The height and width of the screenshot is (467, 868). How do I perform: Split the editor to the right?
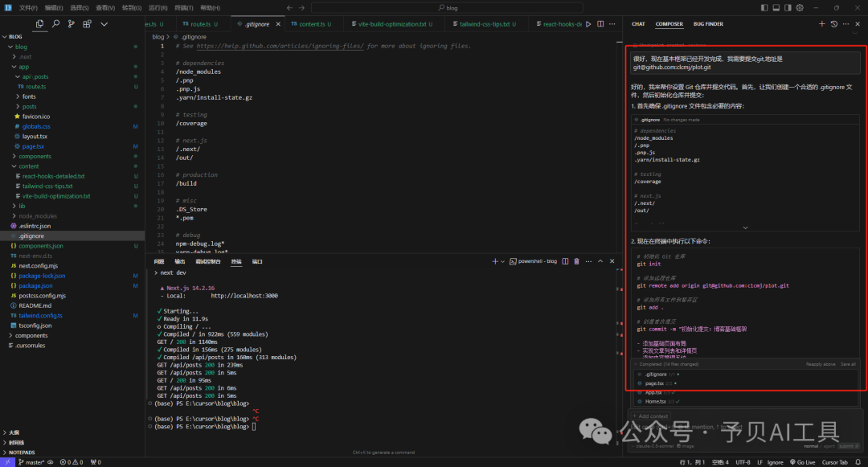(600, 24)
